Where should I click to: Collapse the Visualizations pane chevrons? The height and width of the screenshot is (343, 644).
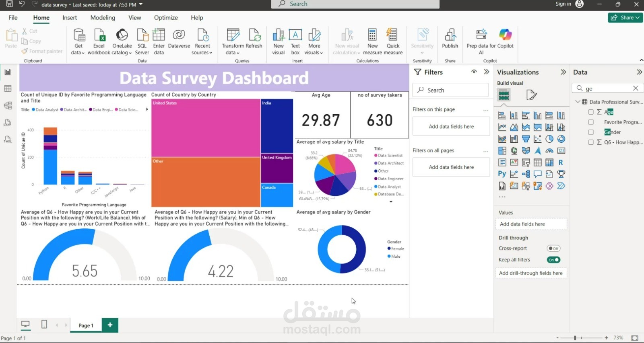coord(563,72)
